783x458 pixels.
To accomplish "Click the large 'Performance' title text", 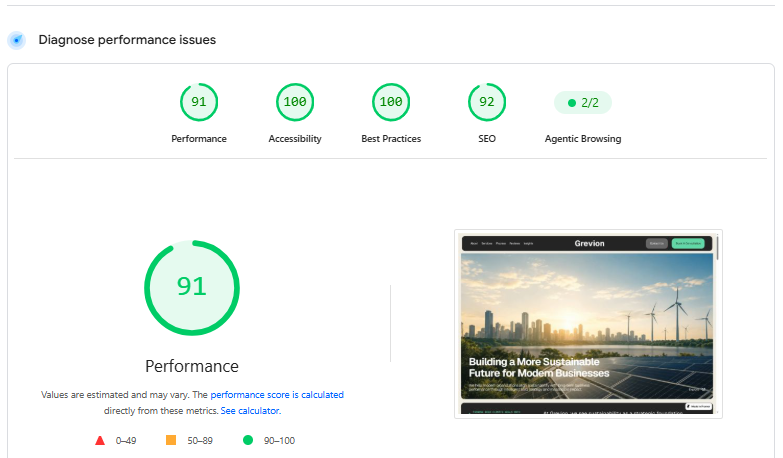I will pos(192,366).
